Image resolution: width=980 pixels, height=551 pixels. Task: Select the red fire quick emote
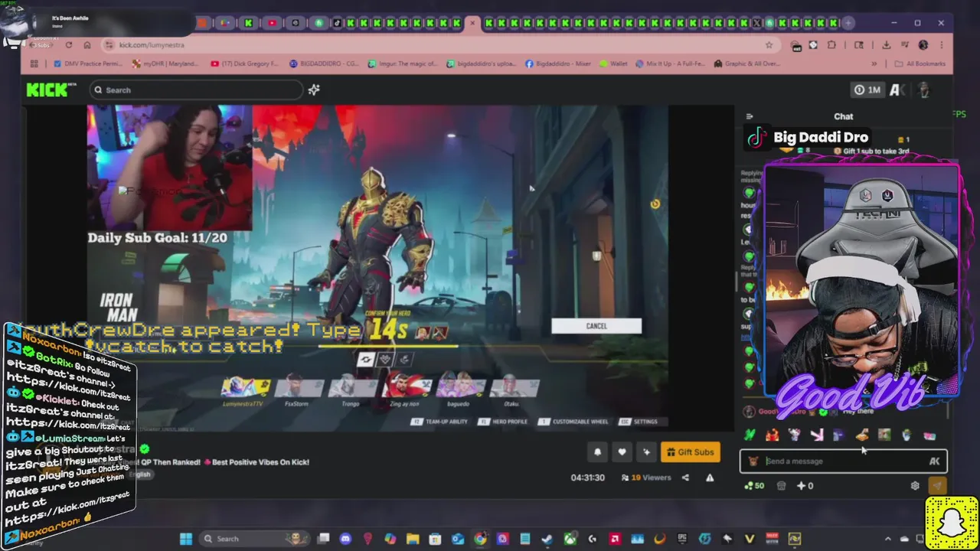(772, 435)
